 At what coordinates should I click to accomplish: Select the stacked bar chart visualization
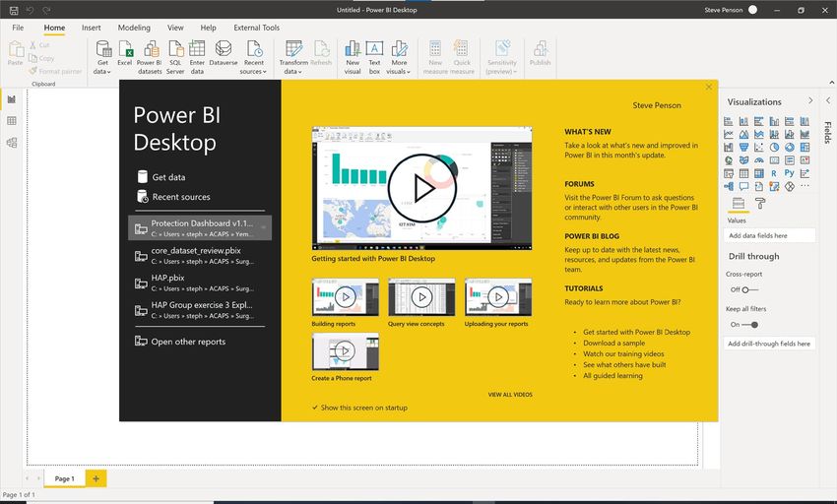coord(728,121)
